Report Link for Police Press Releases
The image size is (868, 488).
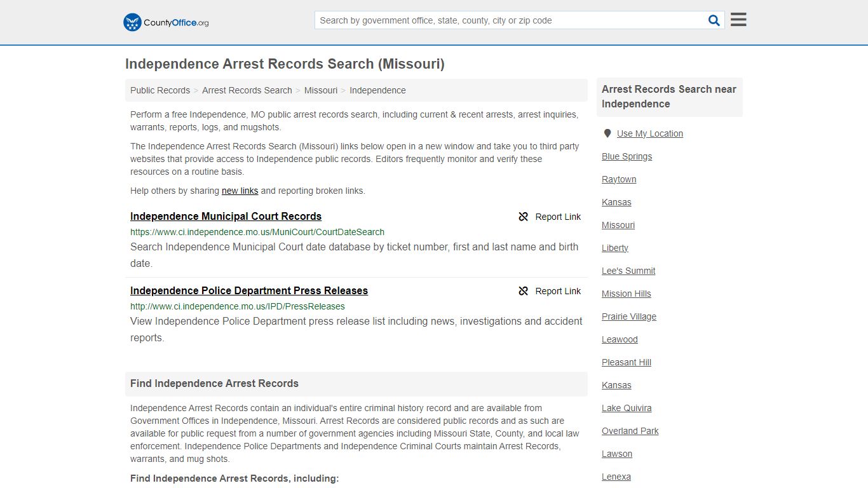(558, 291)
